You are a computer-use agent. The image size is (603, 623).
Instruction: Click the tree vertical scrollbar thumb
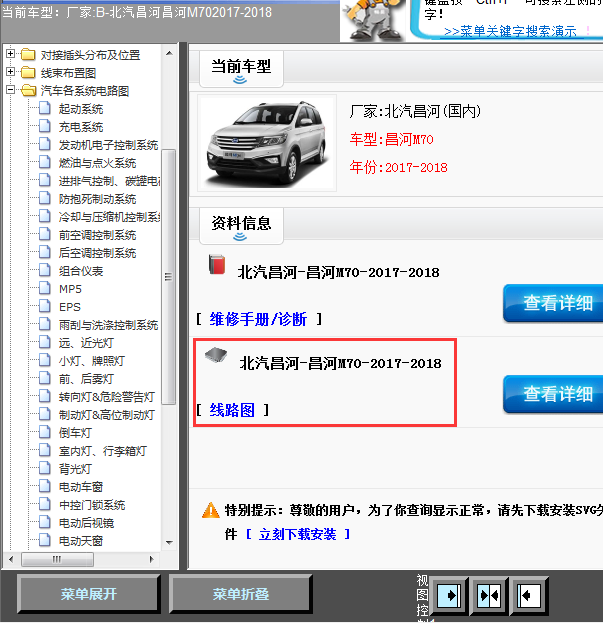point(168,277)
